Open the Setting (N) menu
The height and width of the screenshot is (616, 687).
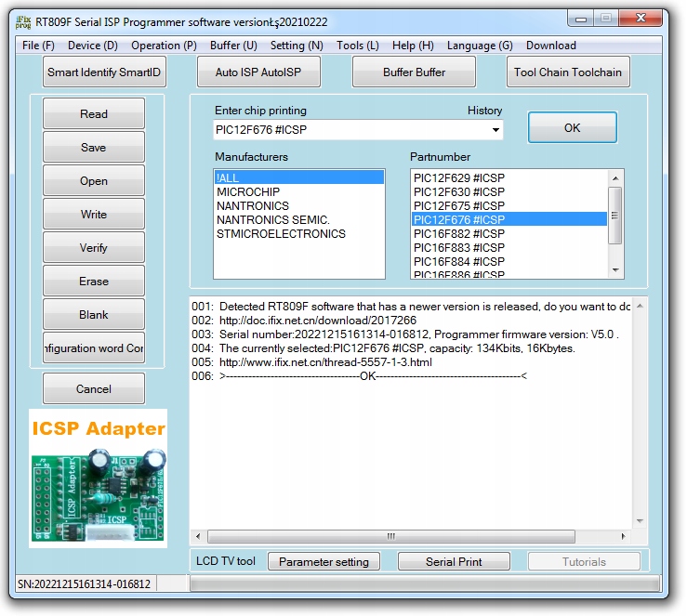(297, 46)
